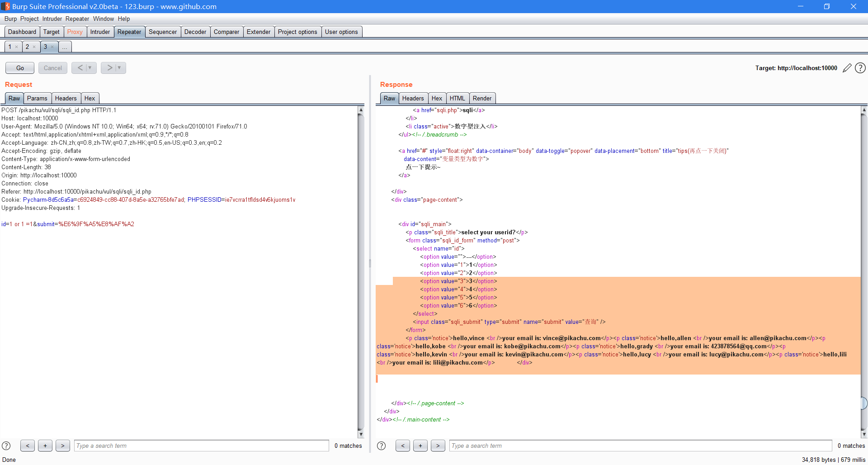Switch the request view to Headers

[x=66, y=98]
